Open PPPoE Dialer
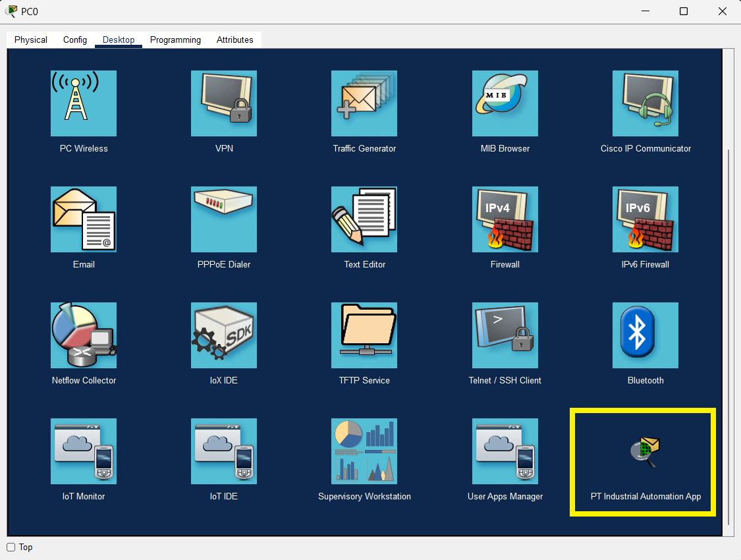 coord(224,219)
